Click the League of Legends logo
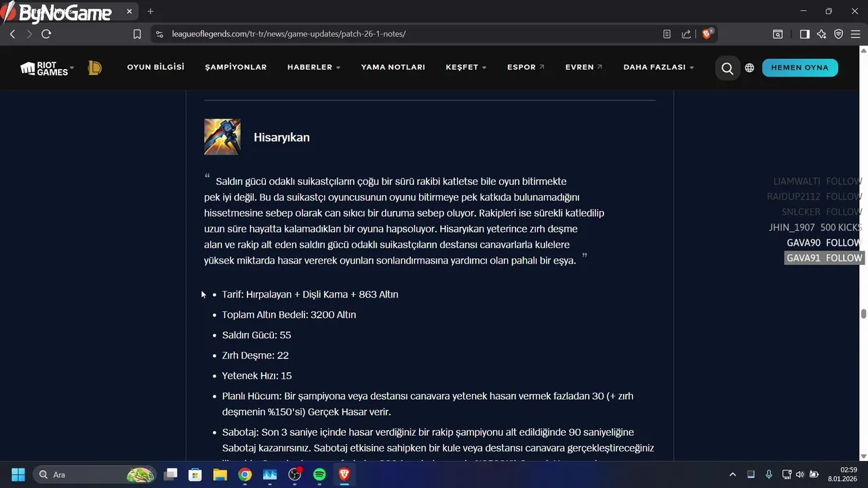The height and width of the screenshot is (488, 868). click(95, 68)
